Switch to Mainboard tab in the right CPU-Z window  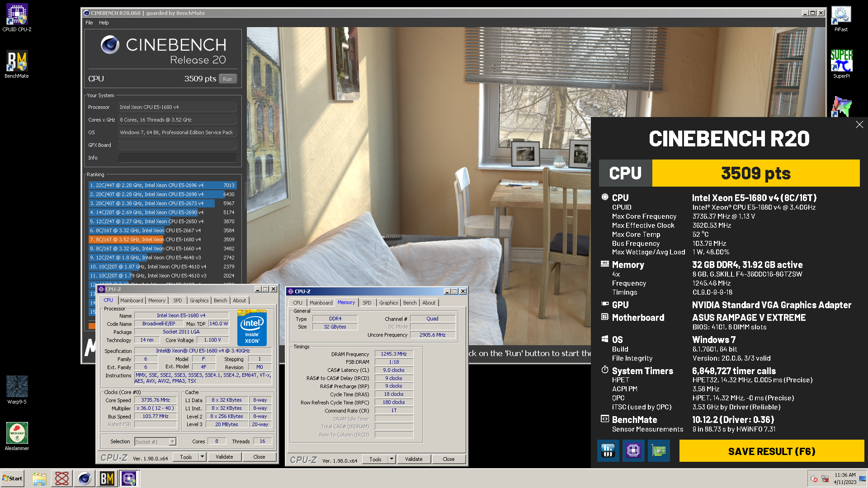pos(321,303)
